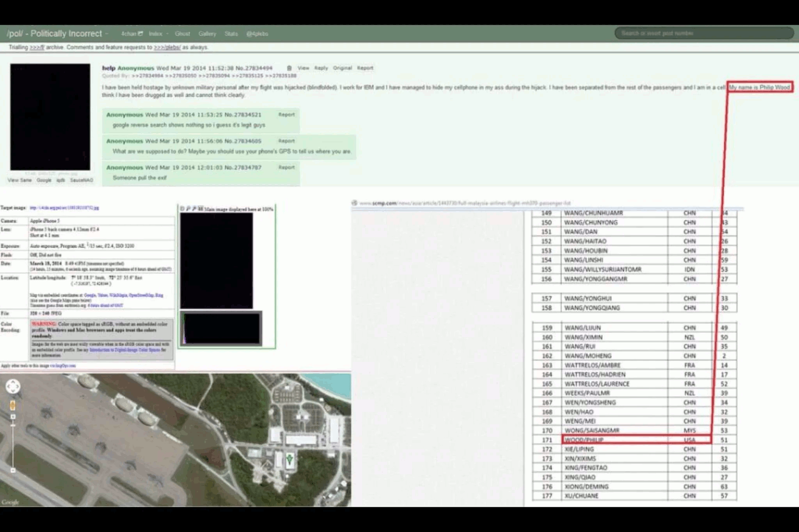Click the 'Apple iPhone 5' camera value

pyautogui.click(x=45, y=221)
